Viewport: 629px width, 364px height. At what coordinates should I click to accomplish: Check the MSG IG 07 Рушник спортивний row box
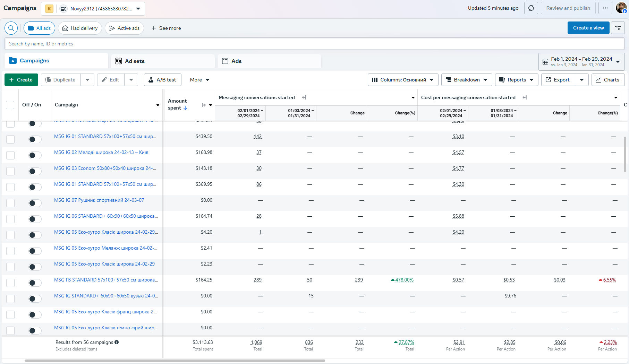coord(10,203)
